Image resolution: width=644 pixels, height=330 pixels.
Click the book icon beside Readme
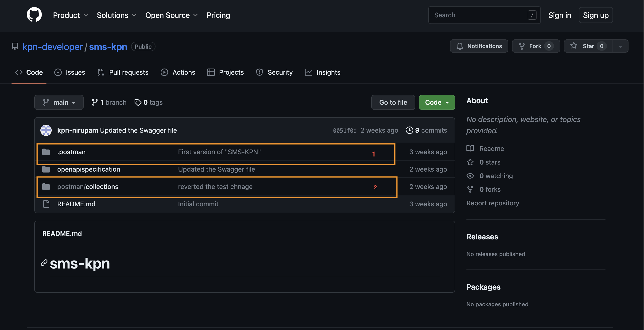pos(470,149)
